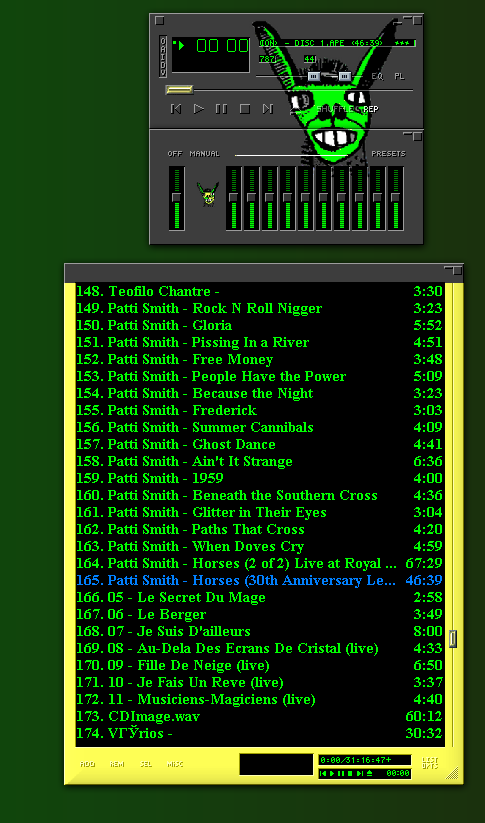This screenshot has width=485, height=823.
Task: Click the yellow seek bar handle
Action: [180, 90]
